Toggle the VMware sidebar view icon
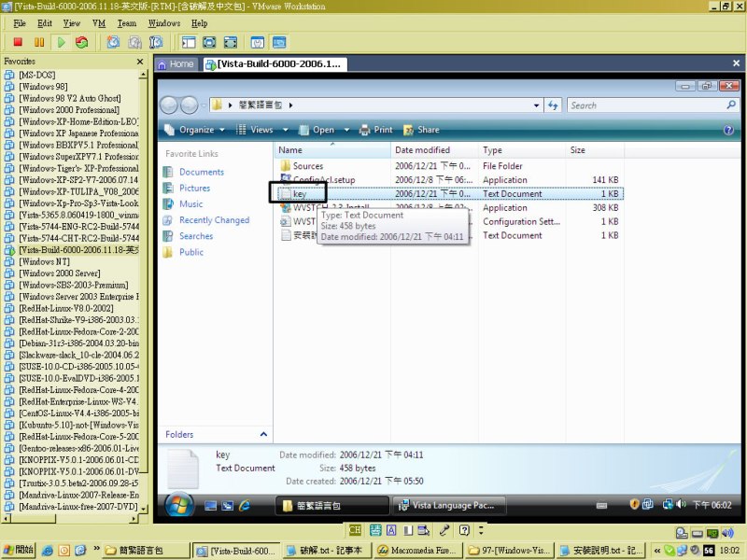Image resolution: width=747 pixels, height=560 pixels. tap(189, 42)
